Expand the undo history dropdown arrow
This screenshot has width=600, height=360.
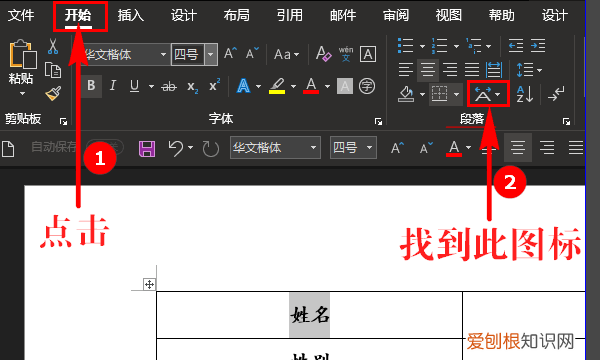click(x=191, y=148)
